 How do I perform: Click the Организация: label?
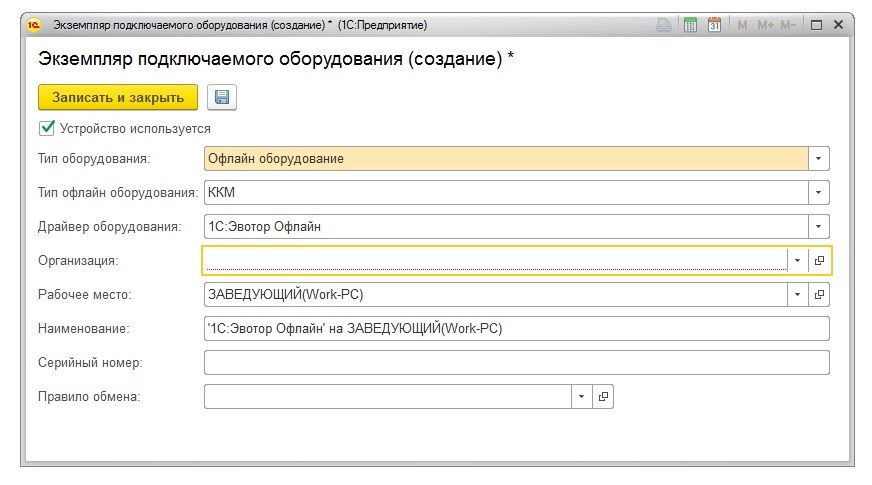tap(78, 260)
